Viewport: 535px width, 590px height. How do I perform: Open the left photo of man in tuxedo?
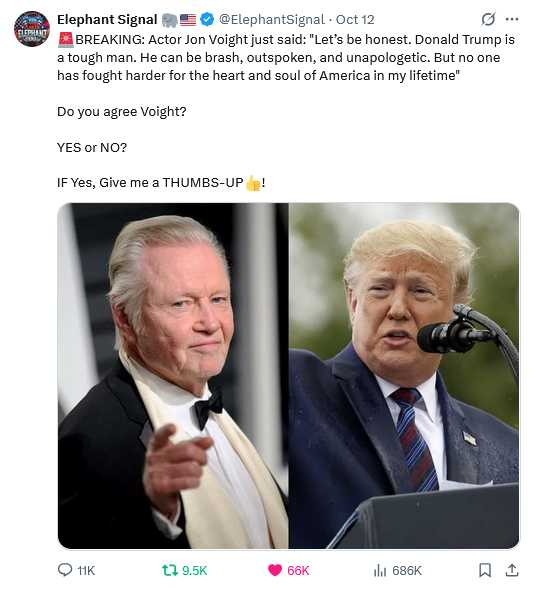point(173,375)
